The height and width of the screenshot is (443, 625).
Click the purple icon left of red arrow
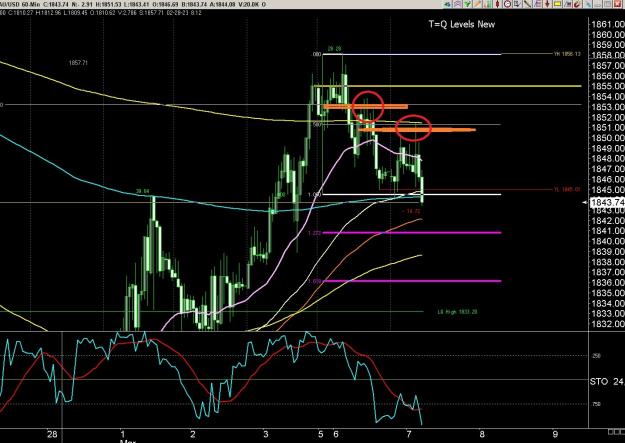tap(537, 4)
